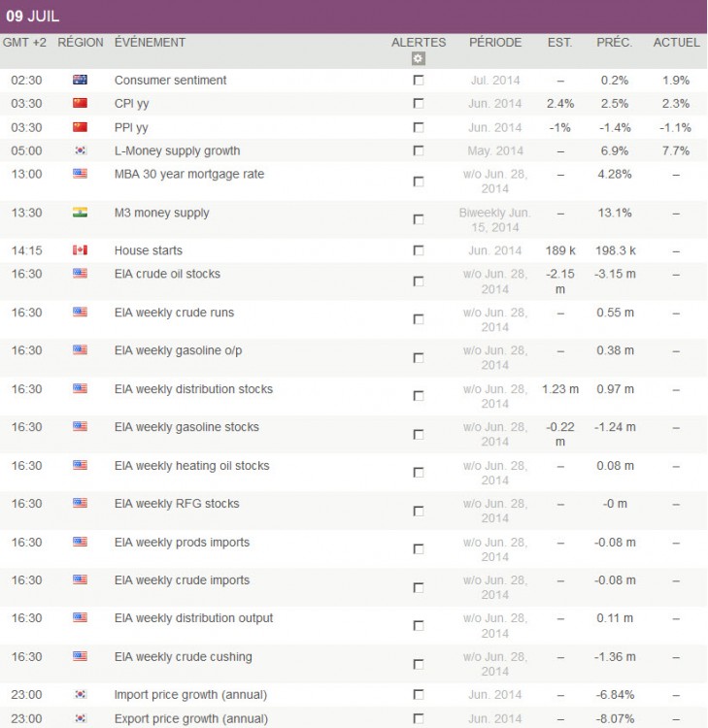Enable the alert for MBA 30 year mortgage rate

[x=419, y=182]
